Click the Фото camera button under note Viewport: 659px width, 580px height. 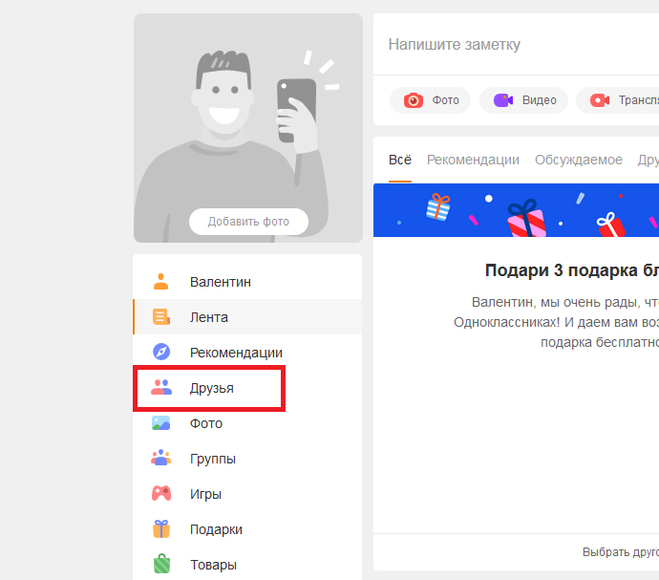(430, 100)
